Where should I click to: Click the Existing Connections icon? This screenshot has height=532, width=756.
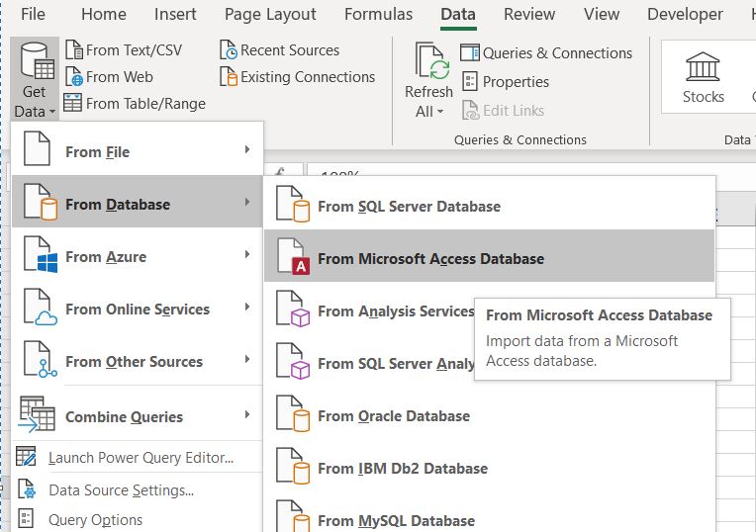click(x=229, y=77)
